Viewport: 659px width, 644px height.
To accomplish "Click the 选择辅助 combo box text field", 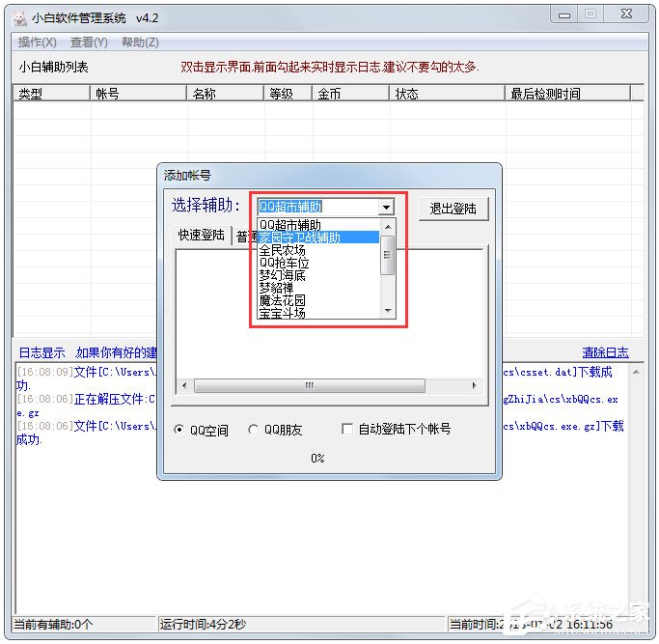I will pos(318,207).
